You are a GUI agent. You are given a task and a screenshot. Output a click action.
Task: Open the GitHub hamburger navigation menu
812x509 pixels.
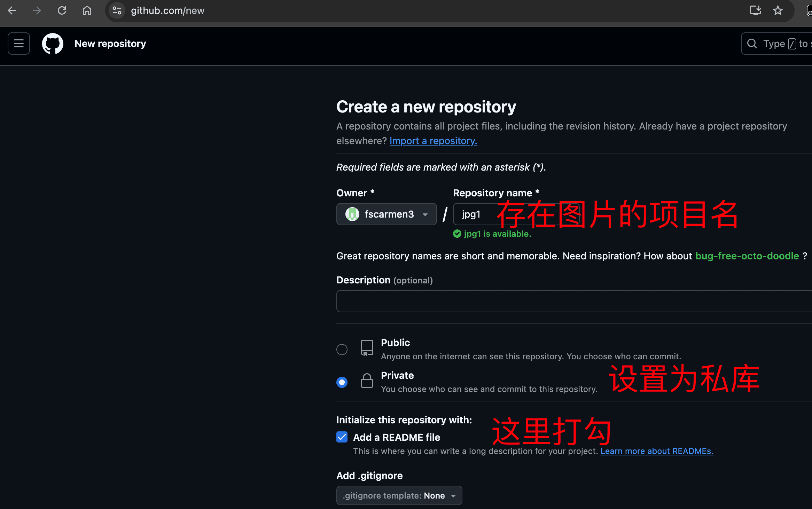click(x=19, y=44)
